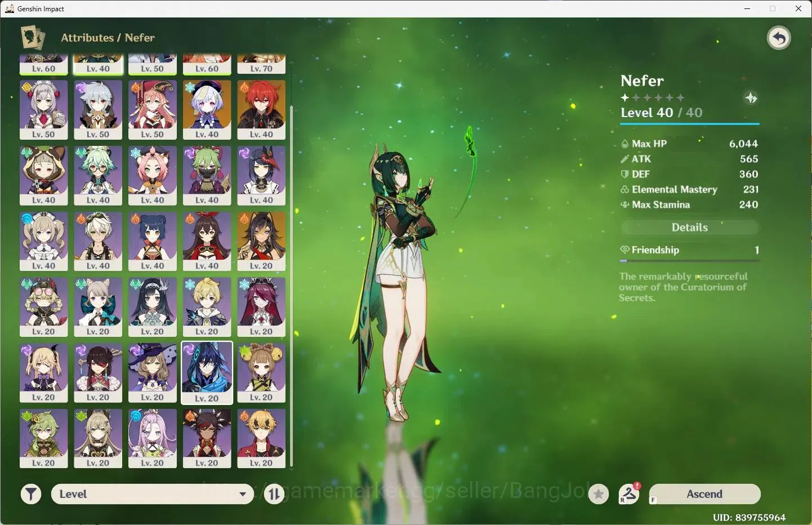Select Kujou Sara Lv. 40 portrait
Image resolution: width=812 pixels, height=525 pixels.
262,176
